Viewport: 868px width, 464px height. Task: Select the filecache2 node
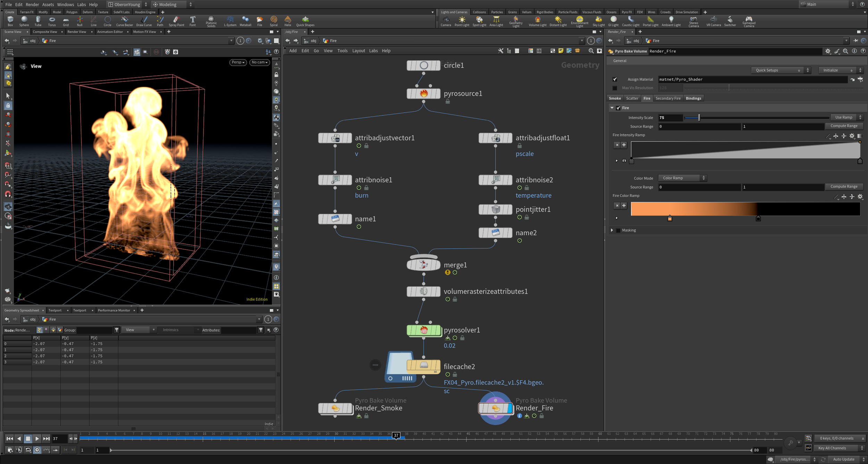423,366
